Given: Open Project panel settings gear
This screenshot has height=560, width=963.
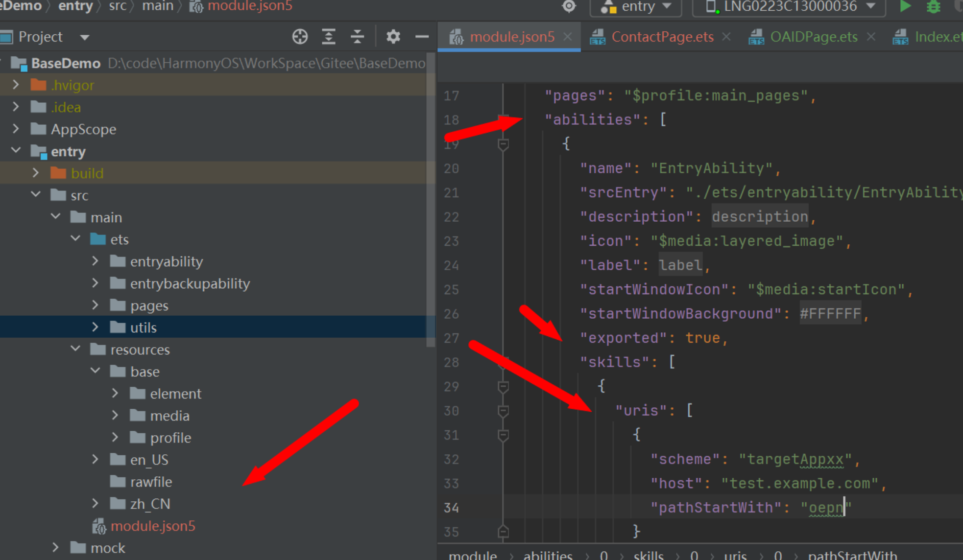Looking at the screenshot, I should [x=393, y=37].
